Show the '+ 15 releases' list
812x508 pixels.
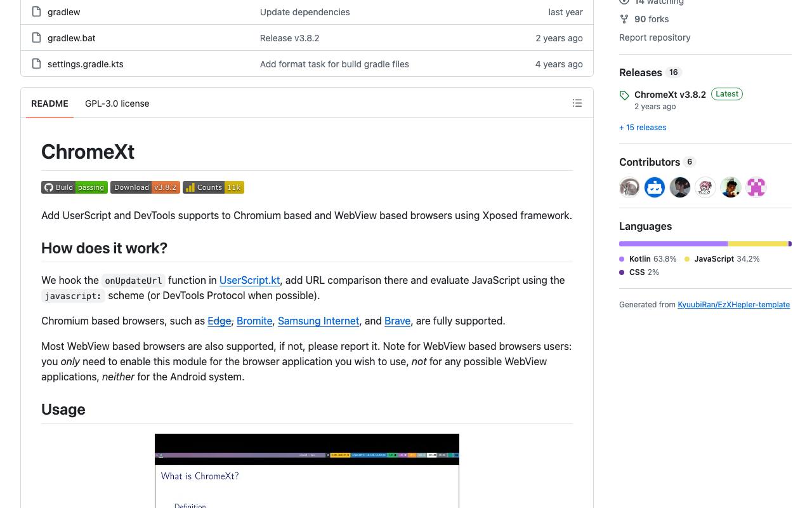tap(643, 128)
